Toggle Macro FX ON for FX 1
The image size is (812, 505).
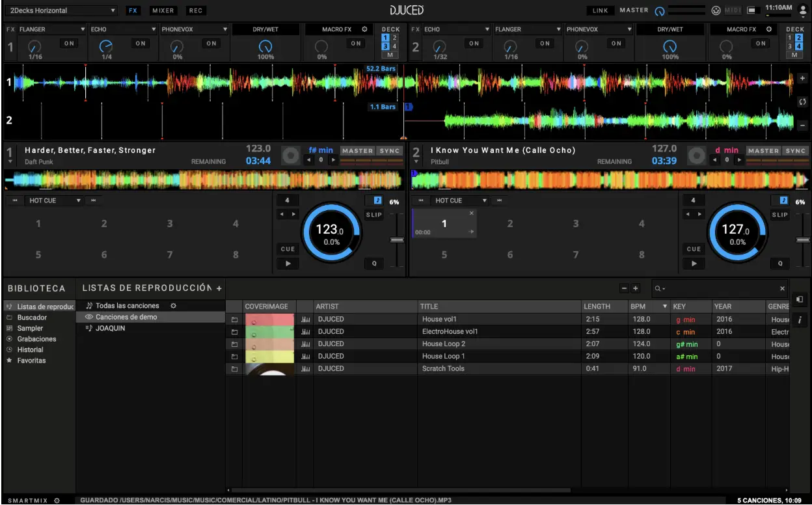(x=355, y=44)
